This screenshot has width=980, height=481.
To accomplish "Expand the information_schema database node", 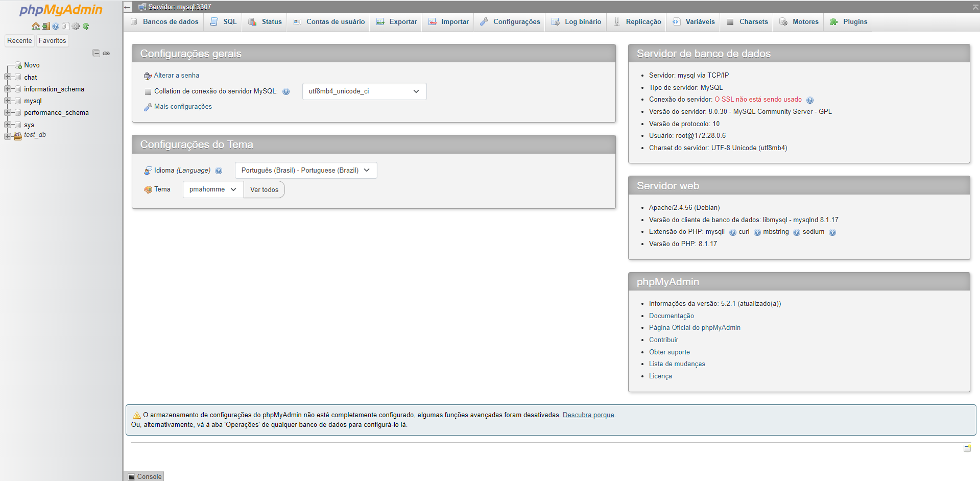I will [x=8, y=89].
